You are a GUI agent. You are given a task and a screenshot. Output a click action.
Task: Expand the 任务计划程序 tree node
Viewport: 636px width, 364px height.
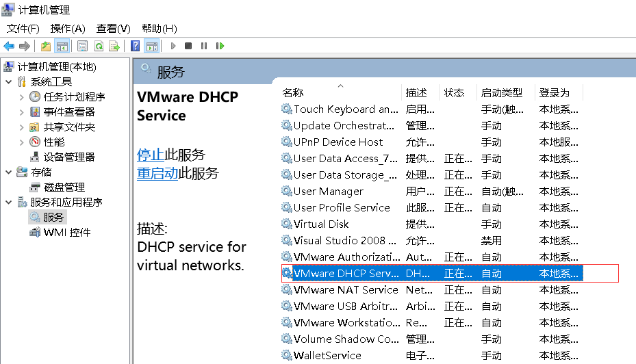pos(22,97)
